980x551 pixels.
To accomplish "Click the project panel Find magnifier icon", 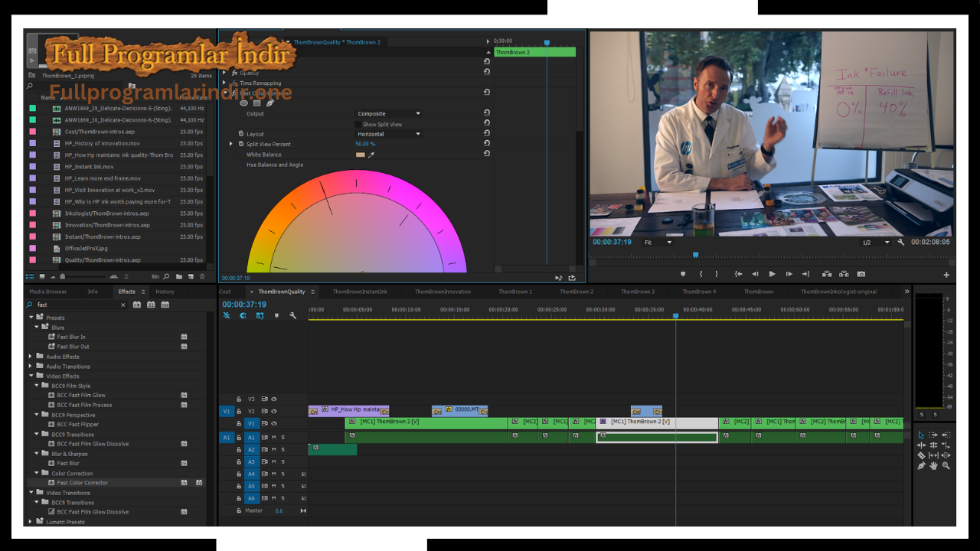I will coord(166,276).
